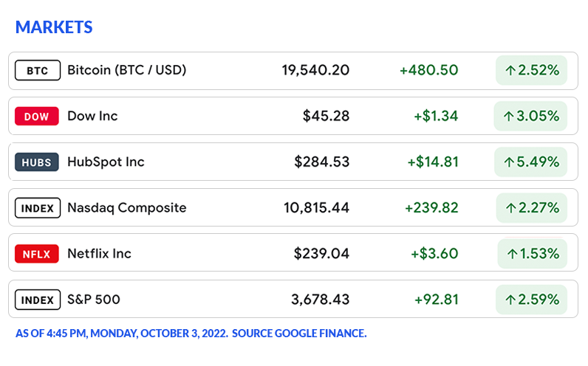
Task: Open the Bitcoin (BTC / USD) name link
Action: point(126,71)
